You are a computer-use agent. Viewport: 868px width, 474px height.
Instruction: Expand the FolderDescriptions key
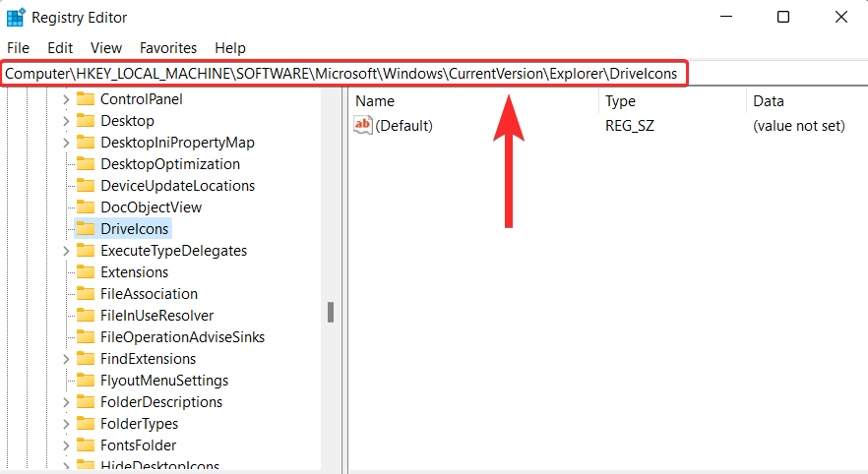coord(66,402)
